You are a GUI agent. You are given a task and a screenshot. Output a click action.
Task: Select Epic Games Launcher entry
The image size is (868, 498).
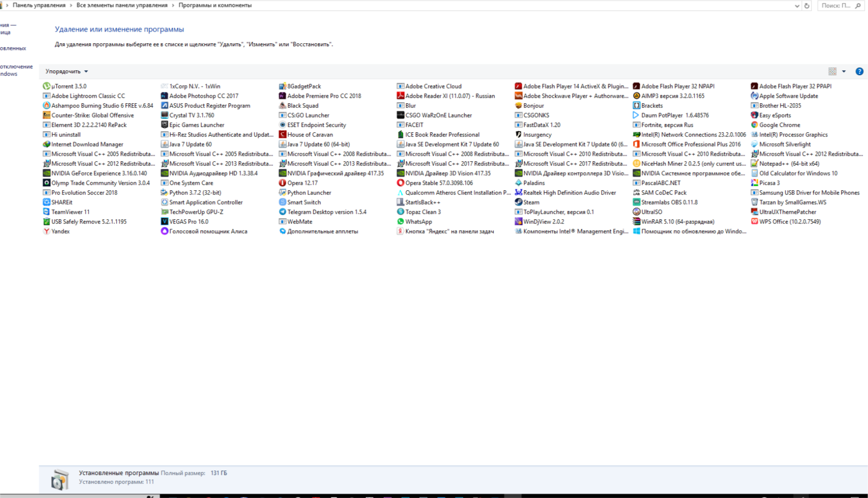coord(193,125)
